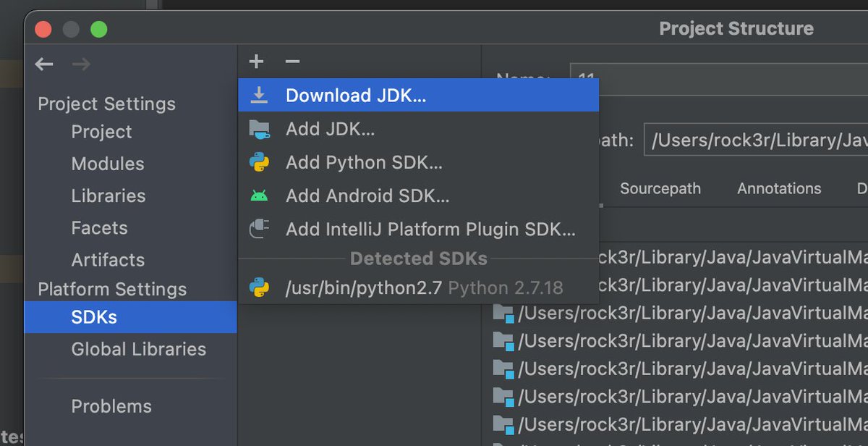
Task: Click the Python logo beside Add Python SDK
Action: click(x=259, y=162)
